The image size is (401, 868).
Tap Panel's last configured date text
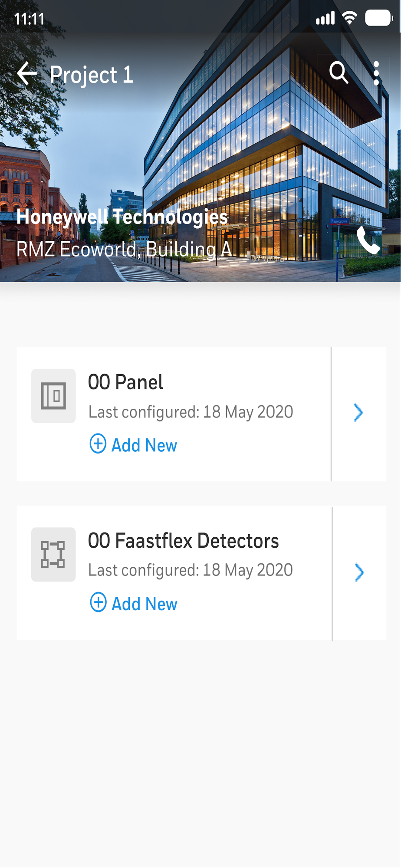point(191,412)
